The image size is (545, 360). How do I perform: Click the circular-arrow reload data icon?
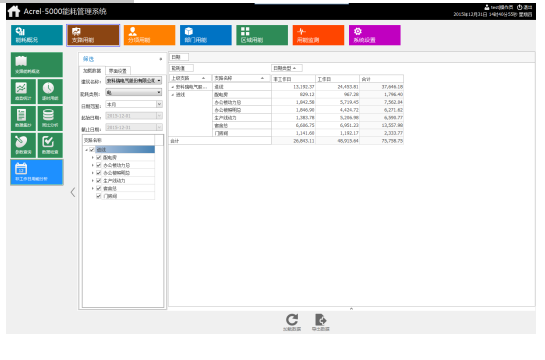click(x=292, y=320)
